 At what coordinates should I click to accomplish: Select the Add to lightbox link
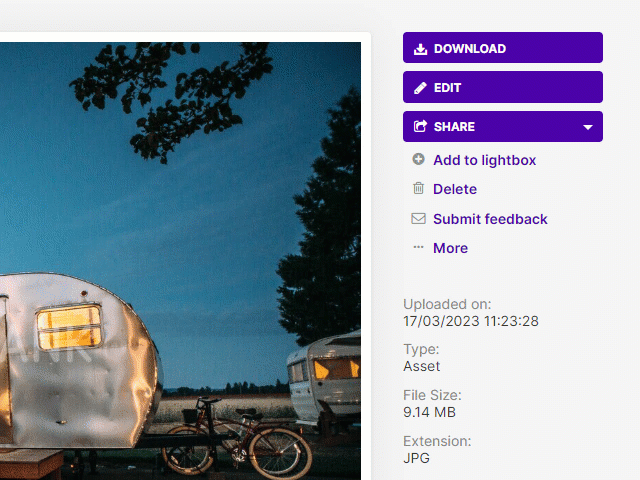(x=484, y=160)
